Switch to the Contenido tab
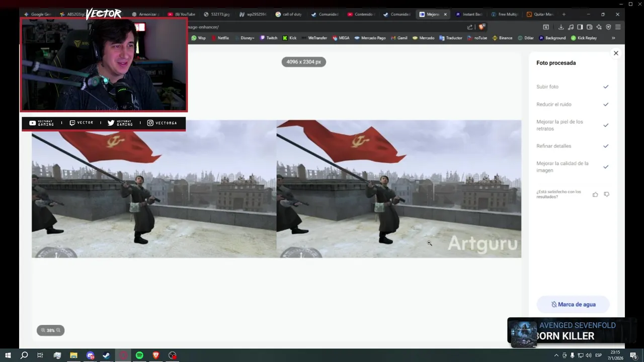 (x=360, y=15)
